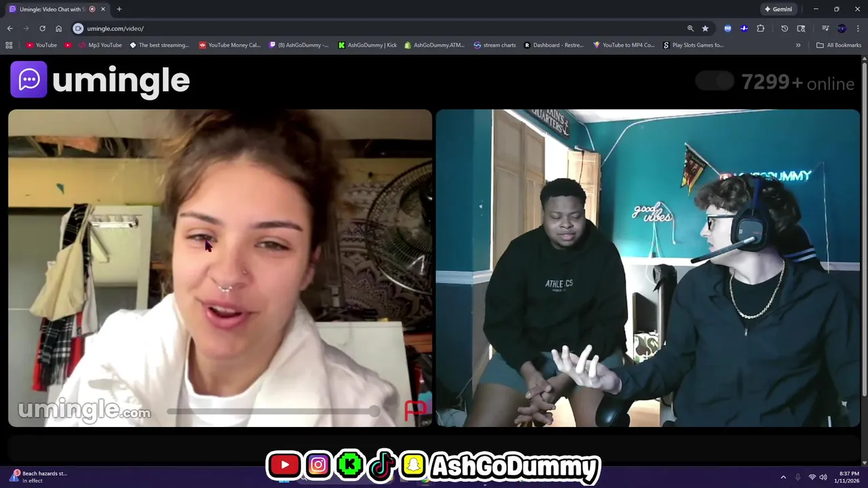Viewport: 868px width, 488px height.
Task: Click the 7299+ online counter text
Action: (x=797, y=83)
